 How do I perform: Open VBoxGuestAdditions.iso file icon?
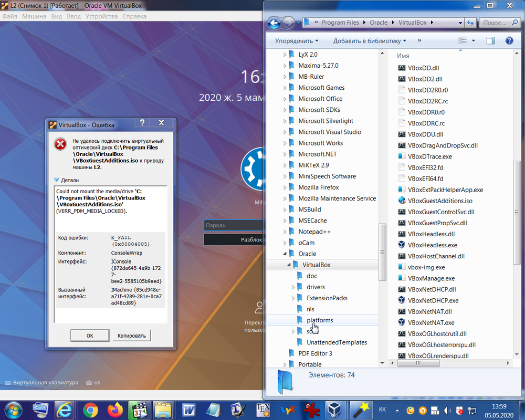pos(402,201)
